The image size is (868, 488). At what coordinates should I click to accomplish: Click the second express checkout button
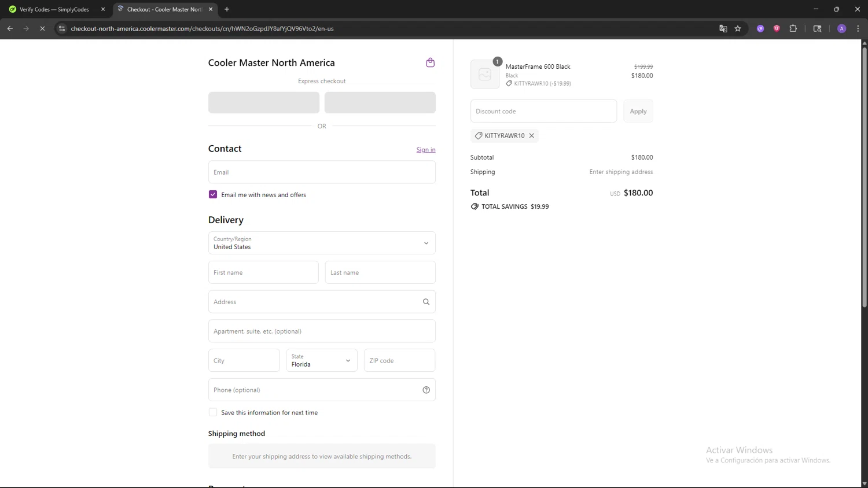[x=380, y=102]
